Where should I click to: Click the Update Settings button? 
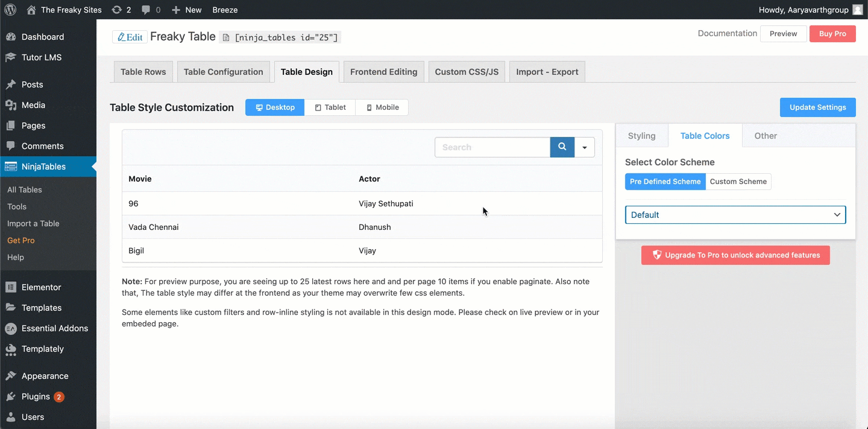pyautogui.click(x=818, y=107)
